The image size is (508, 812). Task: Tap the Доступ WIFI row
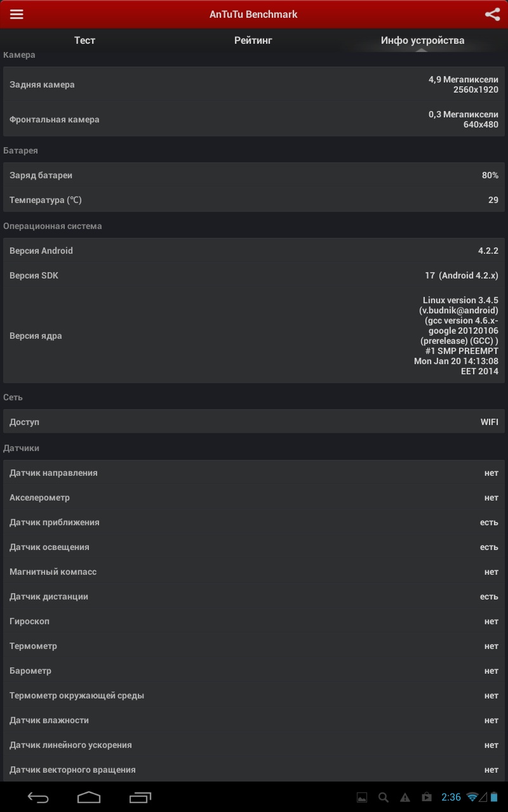(x=254, y=422)
